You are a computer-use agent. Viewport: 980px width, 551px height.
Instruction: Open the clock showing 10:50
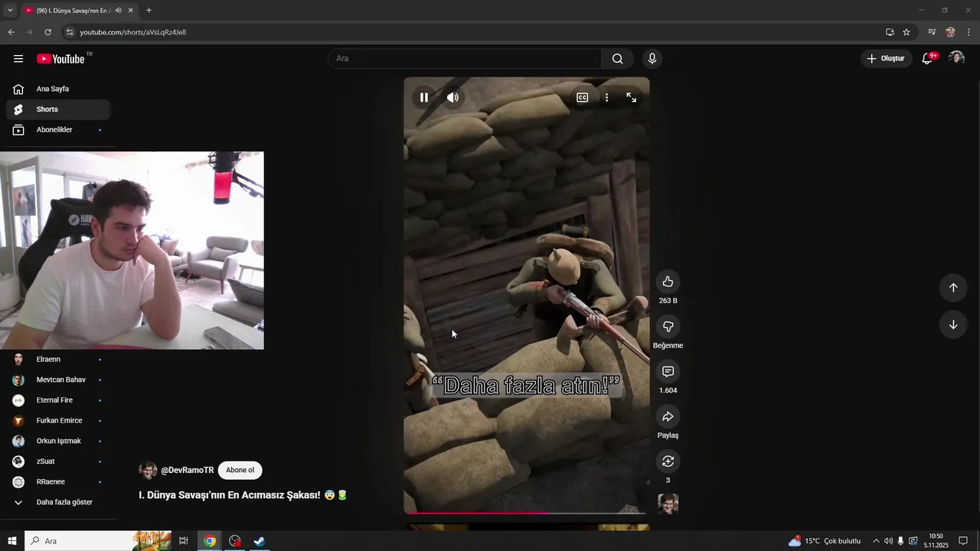coord(936,541)
